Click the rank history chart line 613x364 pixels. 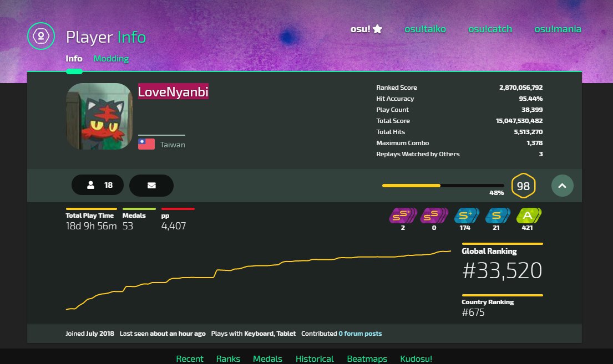(258, 280)
